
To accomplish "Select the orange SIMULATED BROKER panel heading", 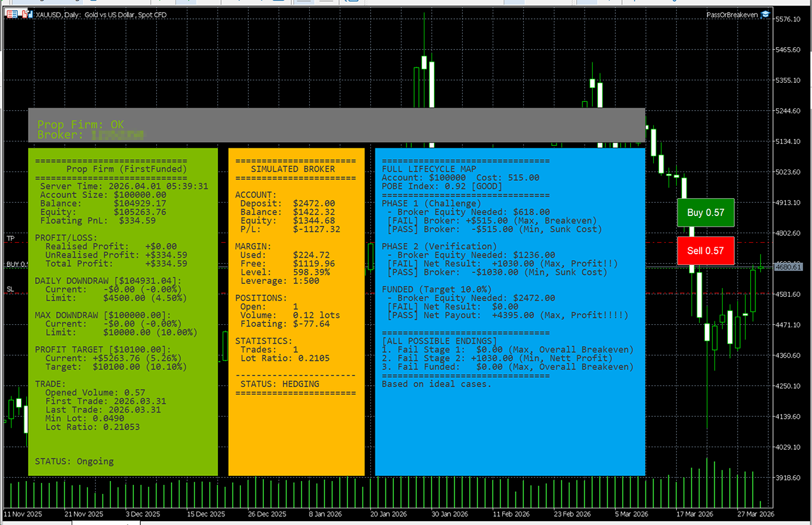I will 293,169.
